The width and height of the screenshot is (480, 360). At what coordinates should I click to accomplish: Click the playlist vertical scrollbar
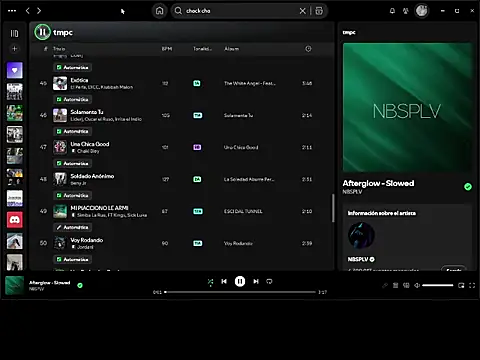point(333,208)
